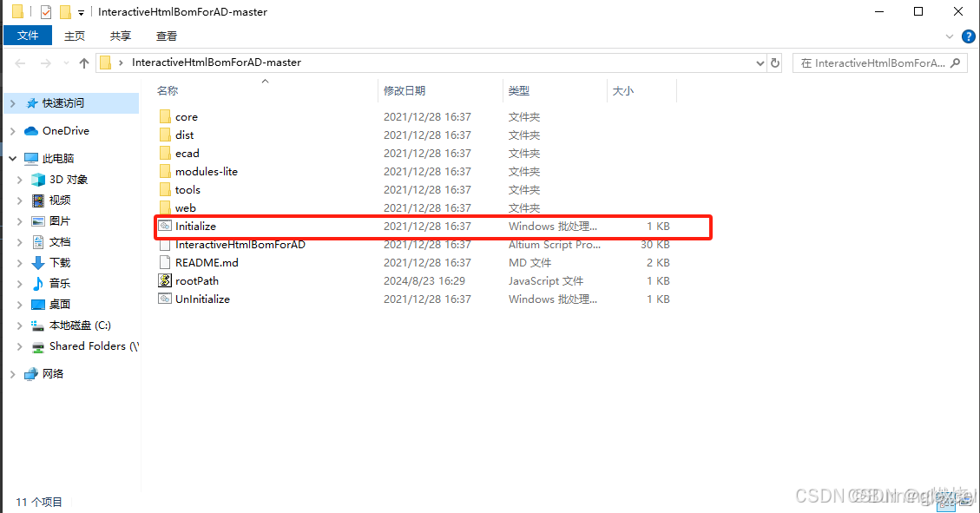Click the 2 KB size cell
The image size is (980, 513).
[658, 262]
